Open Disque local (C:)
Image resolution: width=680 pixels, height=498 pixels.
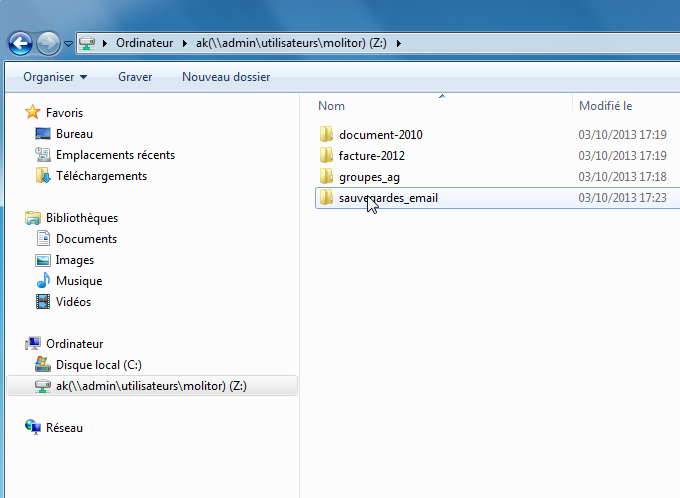pos(99,365)
